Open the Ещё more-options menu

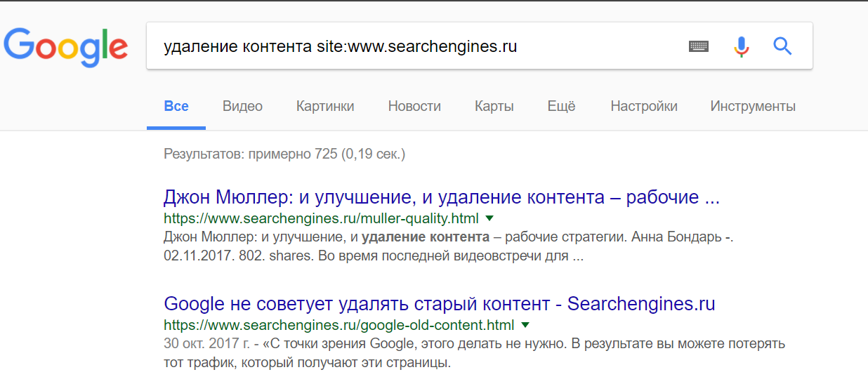(x=561, y=107)
